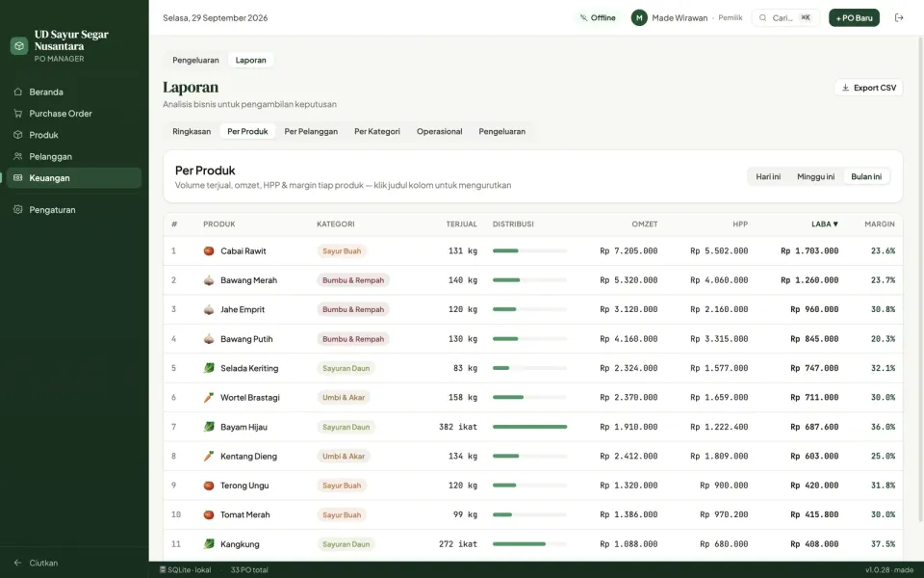The width and height of the screenshot is (924, 578).
Task: Select the Minggu ini period toggle
Action: pos(815,176)
